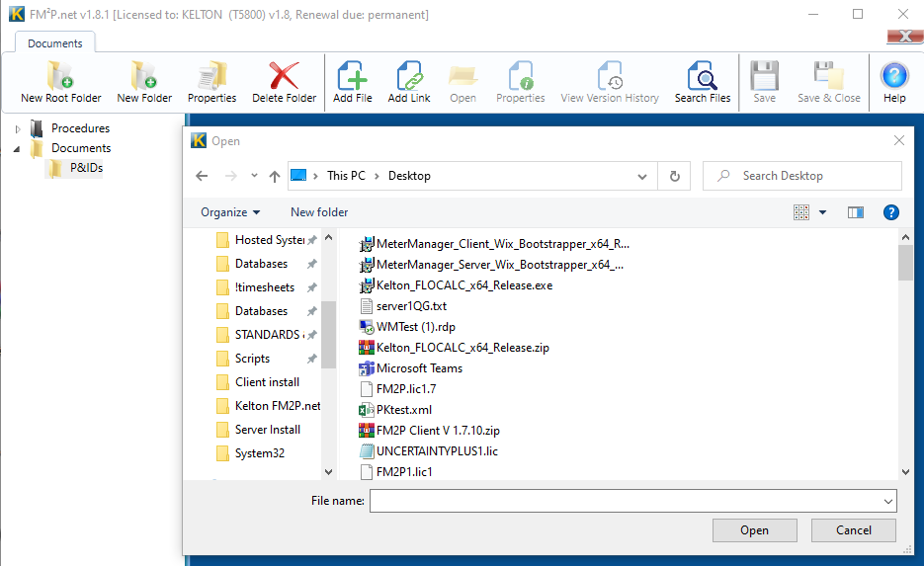
Task: Collapse the Documents tree node
Action: (x=17, y=148)
